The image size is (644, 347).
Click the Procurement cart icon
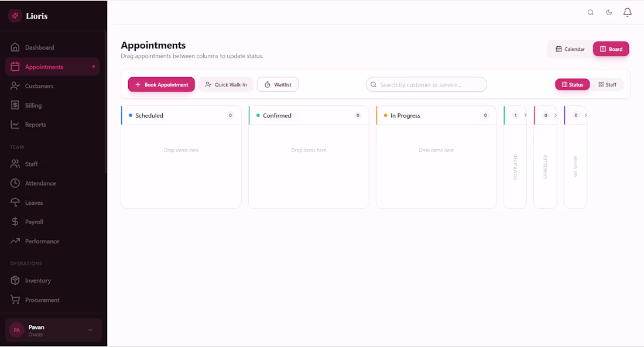(x=15, y=300)
